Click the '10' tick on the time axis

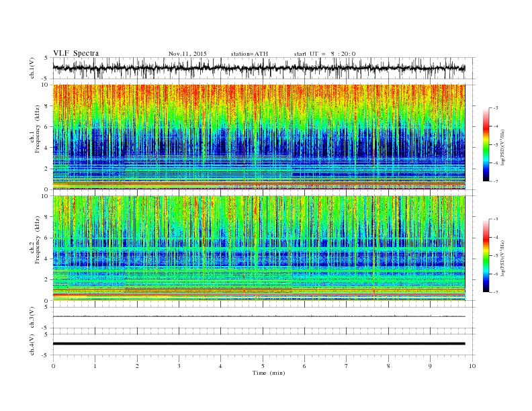(472, 366)
